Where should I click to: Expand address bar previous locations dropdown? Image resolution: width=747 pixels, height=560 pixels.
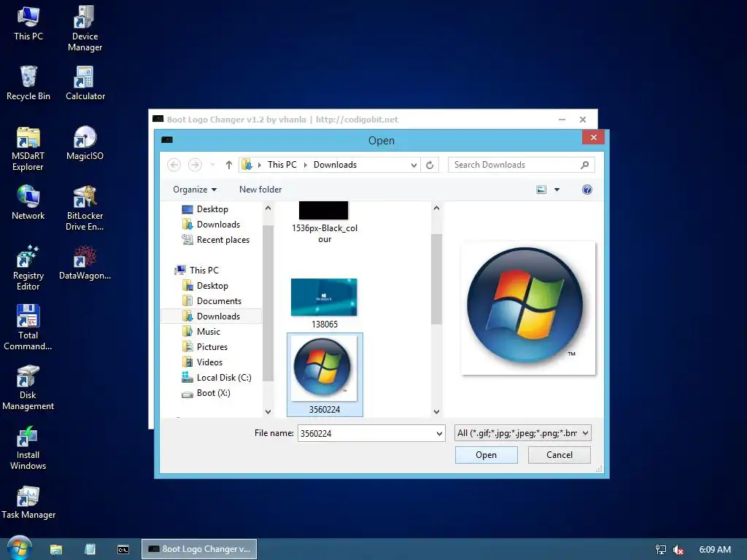414,165
